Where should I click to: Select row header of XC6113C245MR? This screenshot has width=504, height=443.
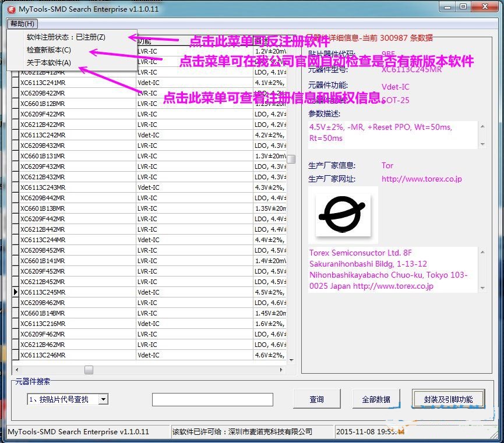(15, 292)
